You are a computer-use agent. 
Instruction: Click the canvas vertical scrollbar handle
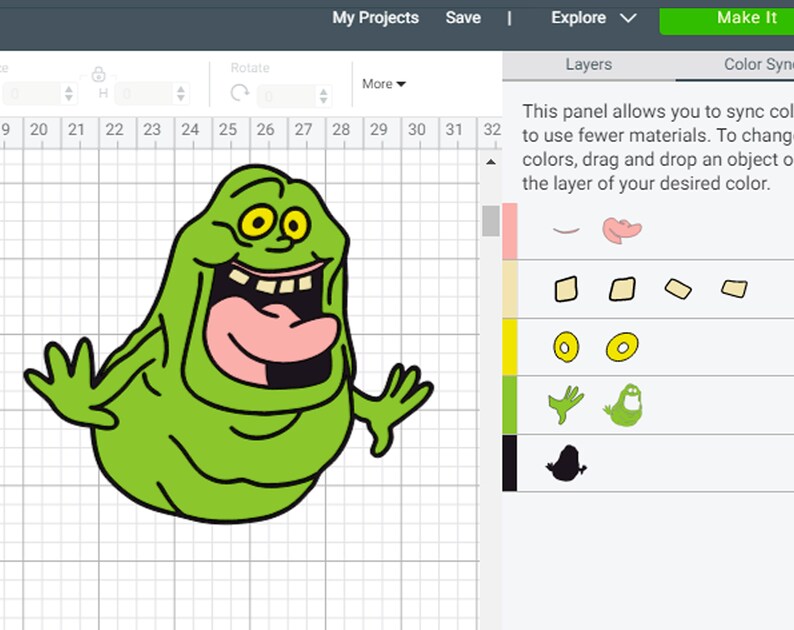tap(490, 221)
